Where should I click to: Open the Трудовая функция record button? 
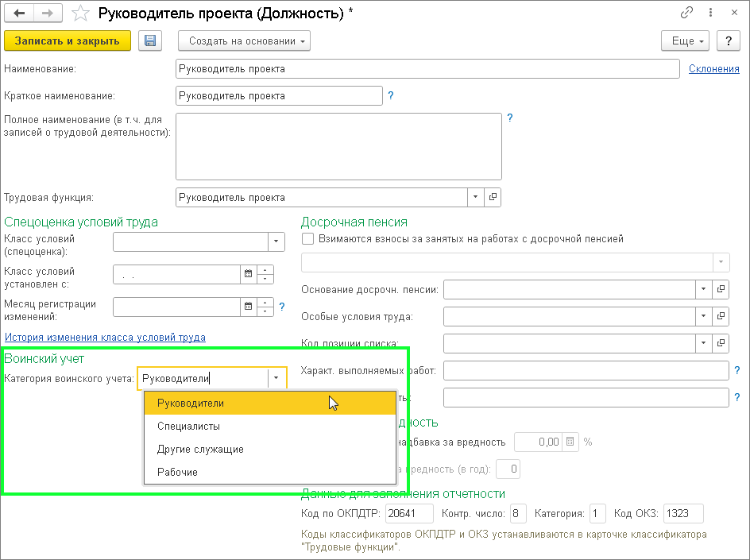(493, 198)
